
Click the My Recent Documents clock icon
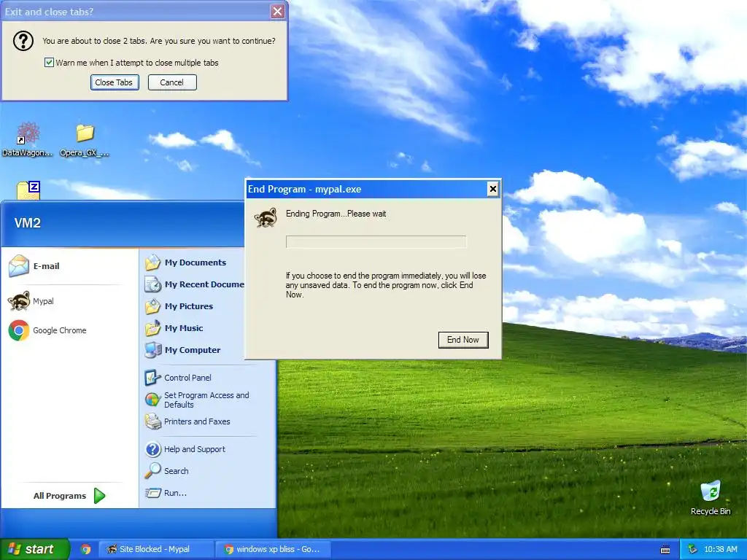[x=153, y=284]
